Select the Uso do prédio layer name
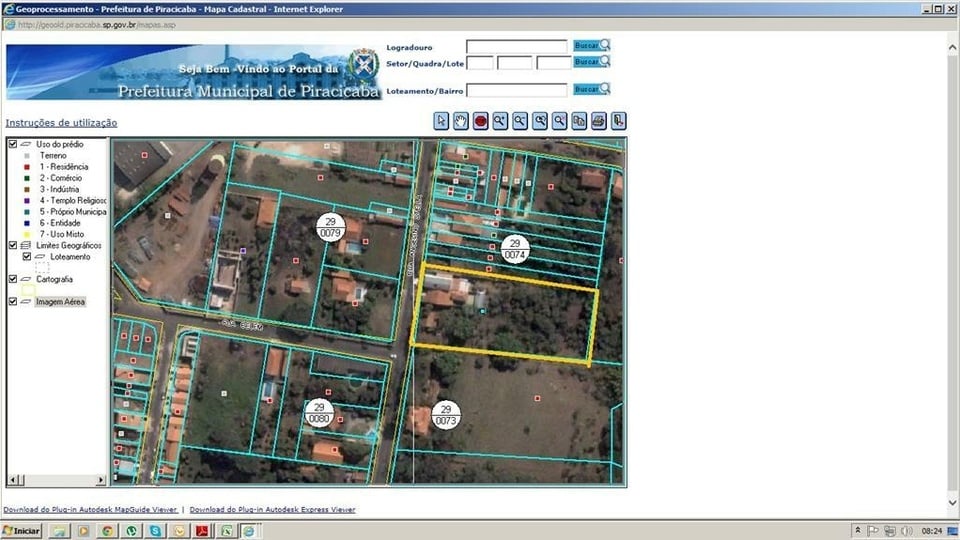 [x=59, y=144]
